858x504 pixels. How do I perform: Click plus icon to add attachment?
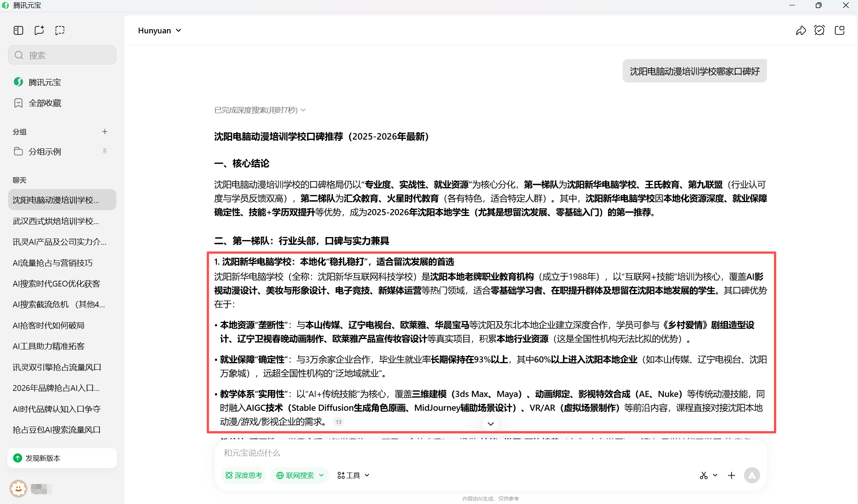(x=731, y=475)
